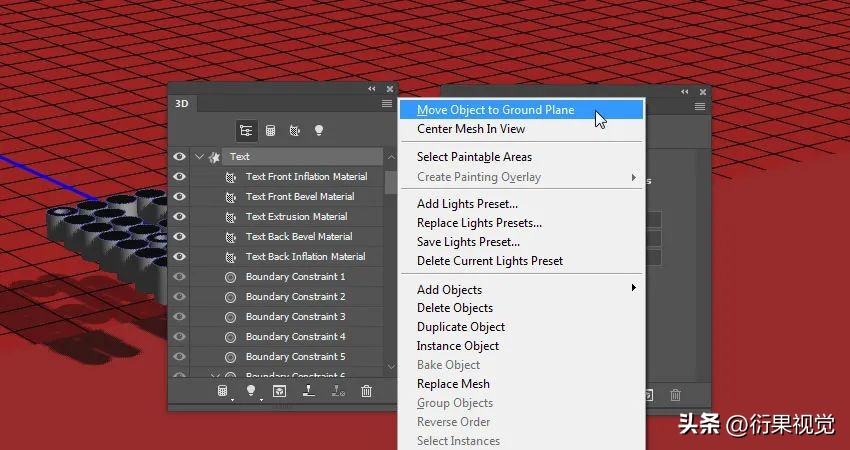The height and width of the screenshot is (450, 850).
Task: Click the dimmed stamp icon beside the trash
Action: [x=338, y=391]
